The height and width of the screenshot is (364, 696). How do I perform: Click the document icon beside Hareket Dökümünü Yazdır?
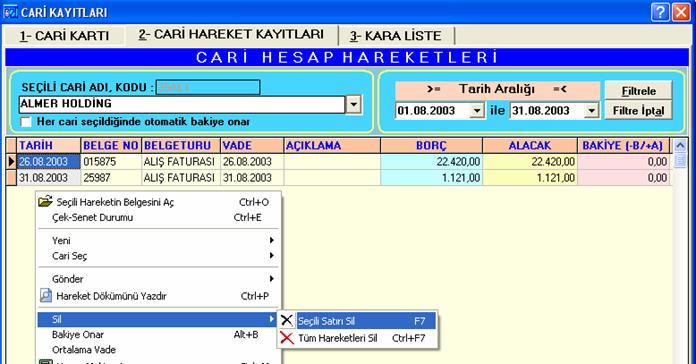click(x=46, y=295)
